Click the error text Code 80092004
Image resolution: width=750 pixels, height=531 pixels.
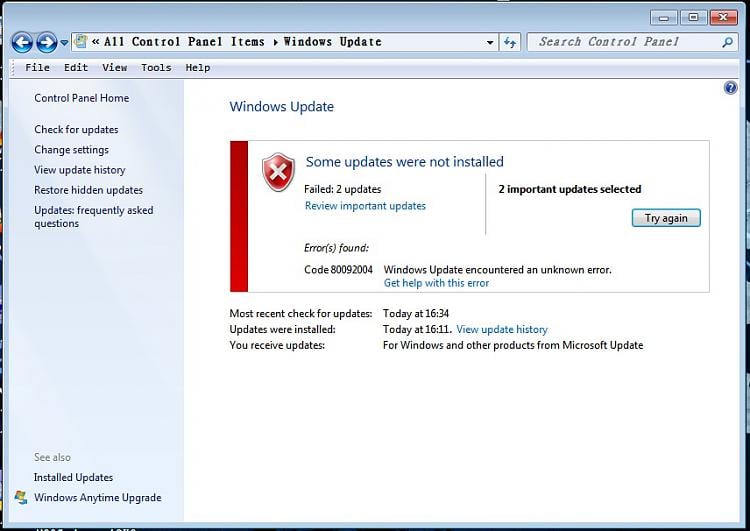[x=338, y=270]
